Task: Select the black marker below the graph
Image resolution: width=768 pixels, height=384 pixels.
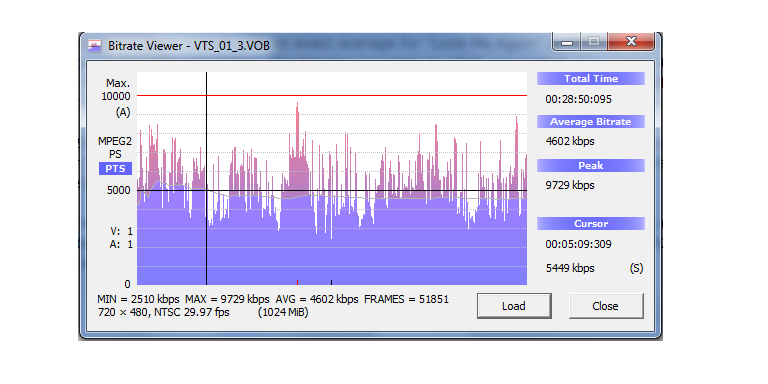Action: pyautogui.click(x=332, y=282)
